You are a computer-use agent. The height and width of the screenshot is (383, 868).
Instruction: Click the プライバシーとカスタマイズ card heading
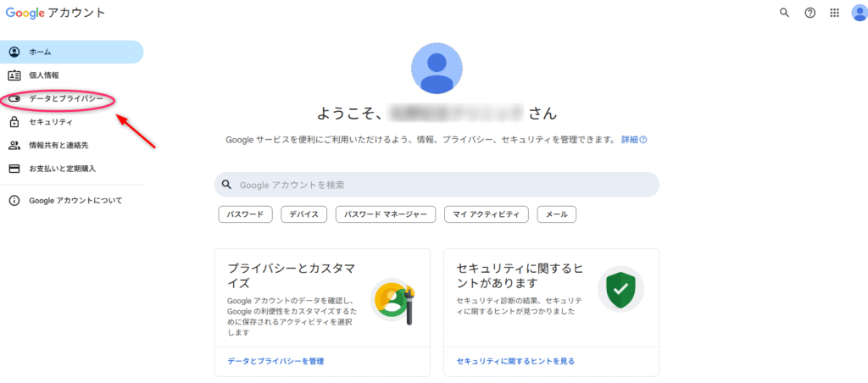click(x=292, y=276)
